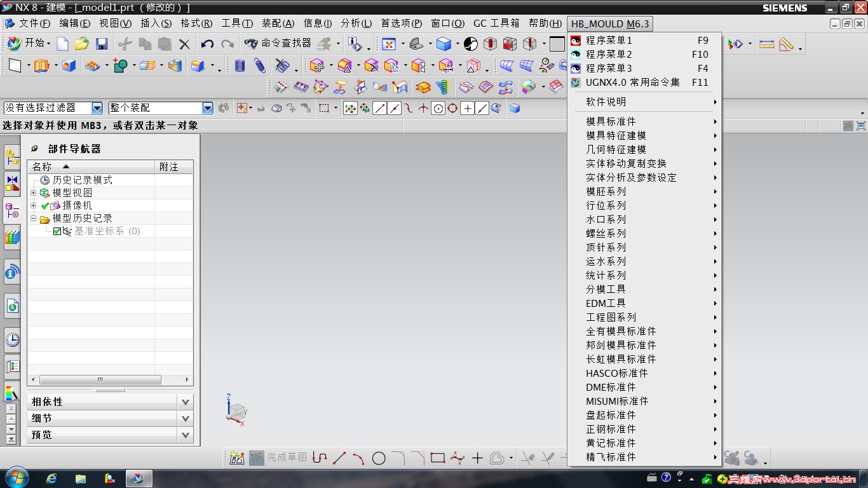Viewport: 868px width, 488px height.
Task: Click the 程序菜单1 eye icon
Action: tap(576, 41)
